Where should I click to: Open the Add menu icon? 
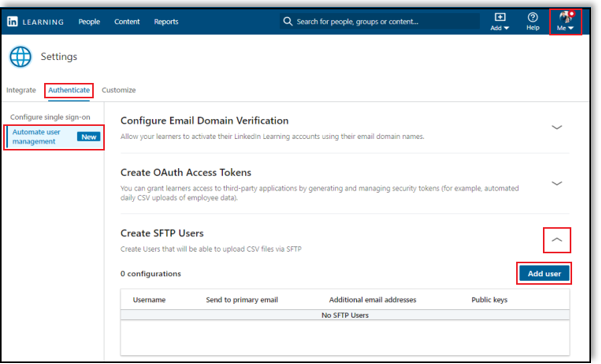(500, 22)
